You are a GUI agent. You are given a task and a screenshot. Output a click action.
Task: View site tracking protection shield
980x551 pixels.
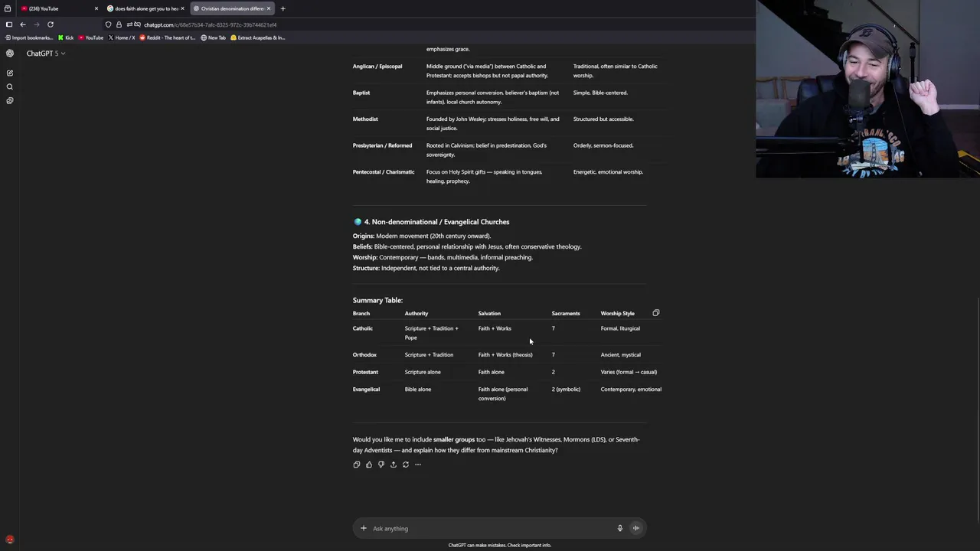109,24
